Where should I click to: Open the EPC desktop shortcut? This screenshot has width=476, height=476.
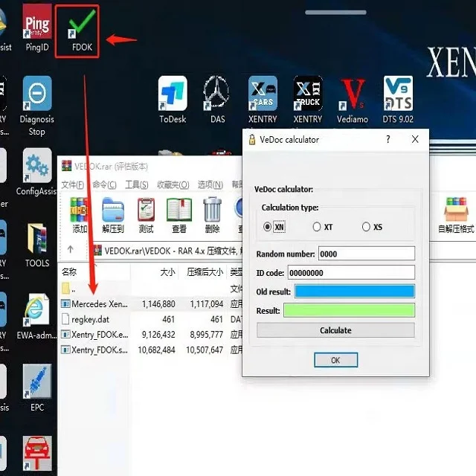pos(37,388)
